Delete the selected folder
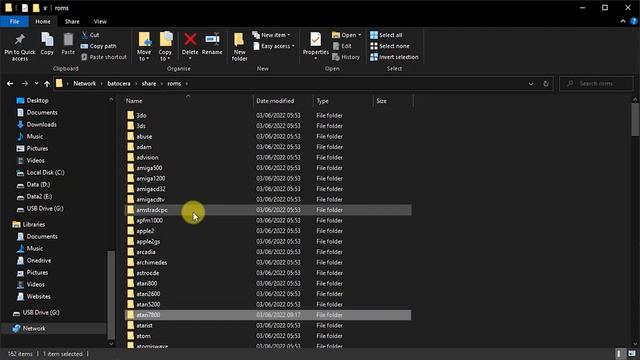The width and height of the screenshot is (640, 360). click(190, 46)
